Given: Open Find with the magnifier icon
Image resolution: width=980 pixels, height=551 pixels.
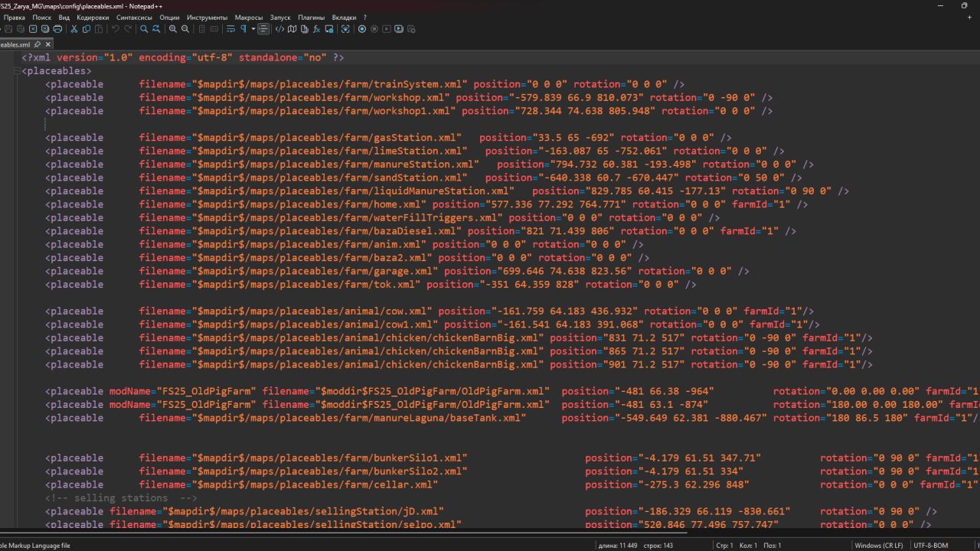Looking at the screenshot, I should (144, 29).
